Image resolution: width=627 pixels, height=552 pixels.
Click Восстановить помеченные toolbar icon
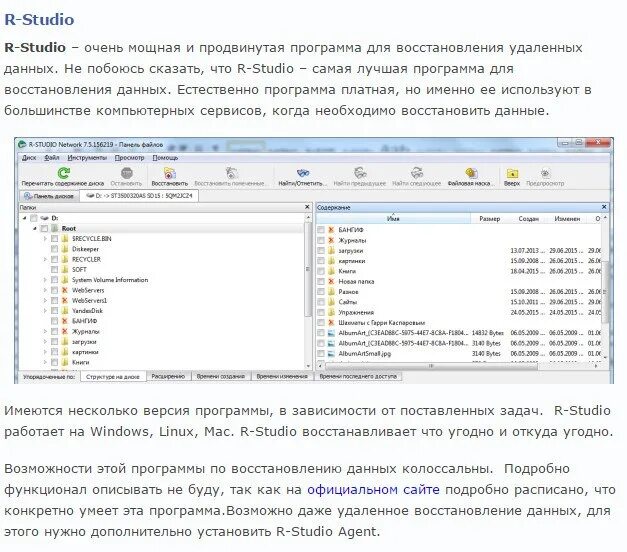pos(231,173)
